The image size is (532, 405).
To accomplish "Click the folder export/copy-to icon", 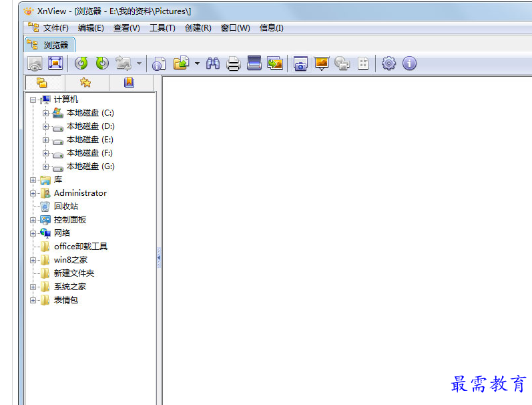I will (181, 63).
